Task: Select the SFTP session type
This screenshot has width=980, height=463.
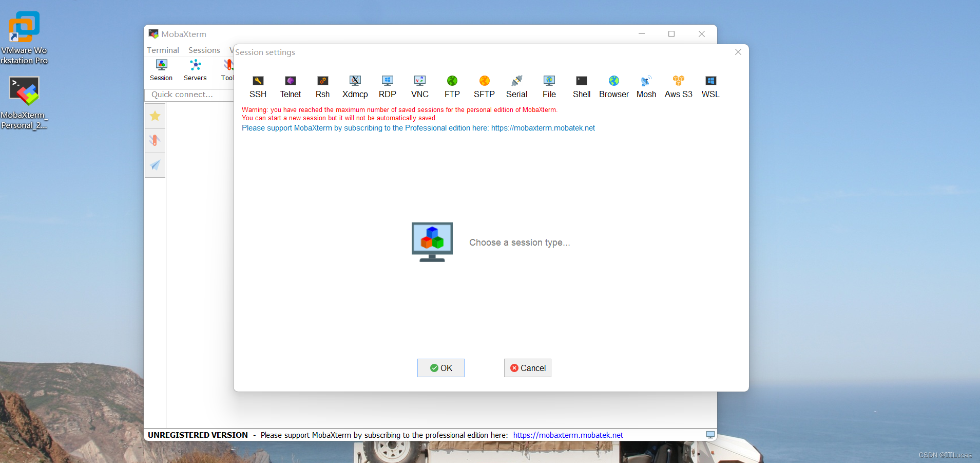Action: (485, 87)
